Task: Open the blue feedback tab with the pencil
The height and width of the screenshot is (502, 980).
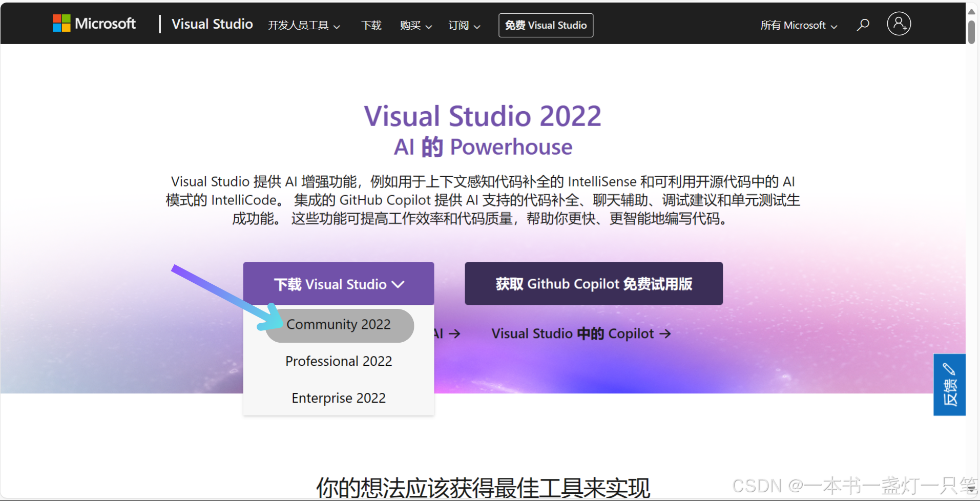Action: [949, 384]
